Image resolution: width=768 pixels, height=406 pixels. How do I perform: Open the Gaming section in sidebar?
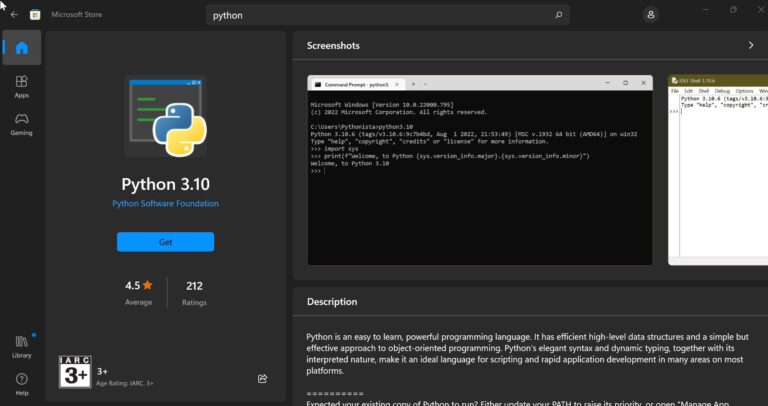click(x=22, y=124)
